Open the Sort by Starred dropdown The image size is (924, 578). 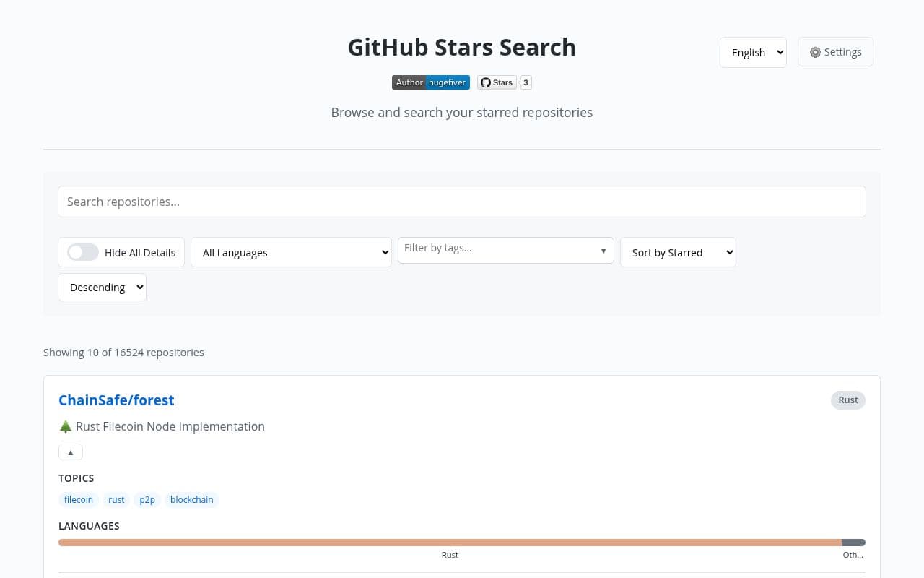pyautogui.click(x=678, y=252)
